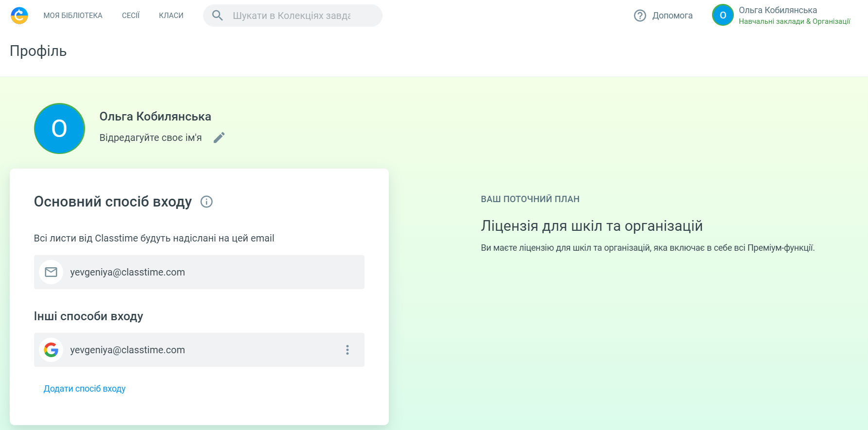Click the small user avatar in header
This screenshot has height=430, width=868.
point(723,15)
